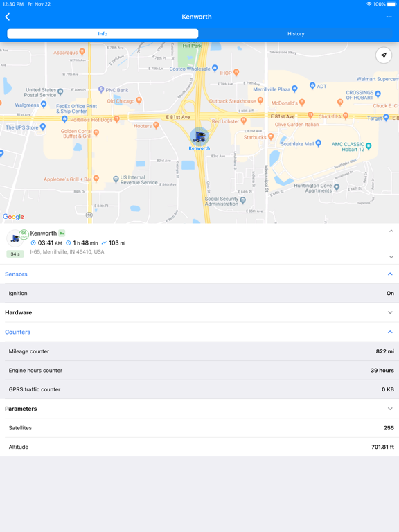
Task: Tap the Old Chicago restaurant pin
Action: coord(139,100)
